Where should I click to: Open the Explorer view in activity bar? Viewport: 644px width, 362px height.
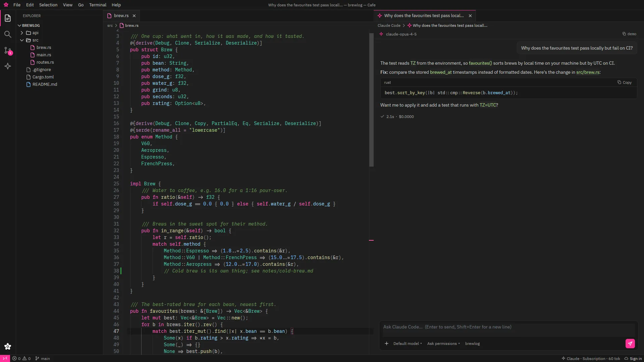click(8, 18)
